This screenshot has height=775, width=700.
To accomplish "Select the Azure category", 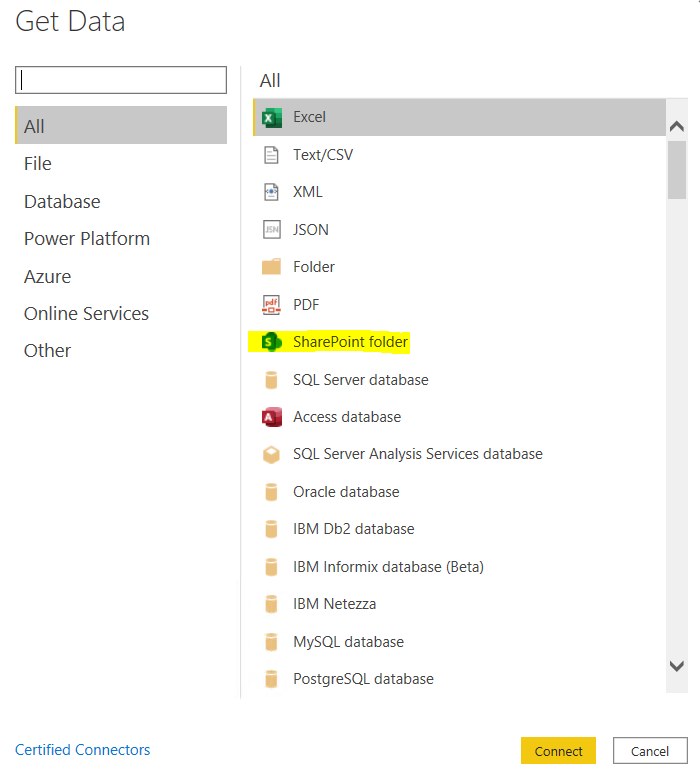I will tap(47, 277).
